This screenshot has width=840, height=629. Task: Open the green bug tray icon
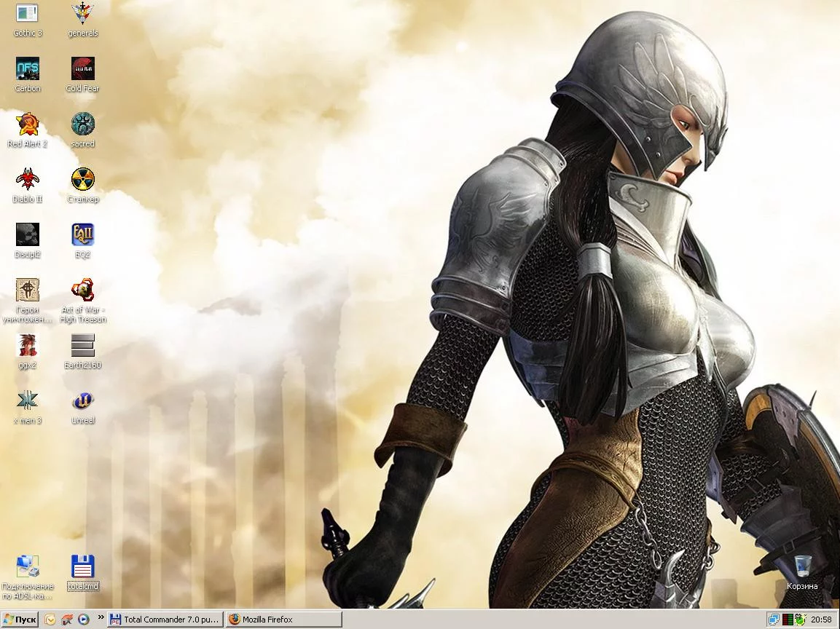pos(800,620)
